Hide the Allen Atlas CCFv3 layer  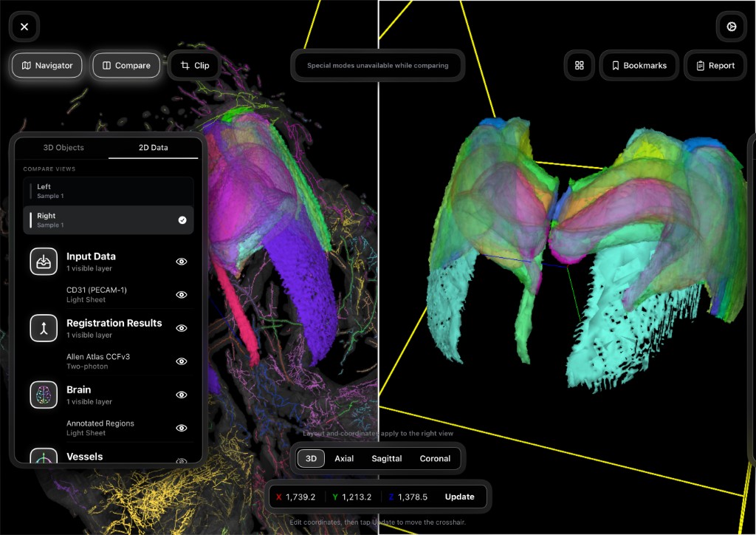pos(182,361)
